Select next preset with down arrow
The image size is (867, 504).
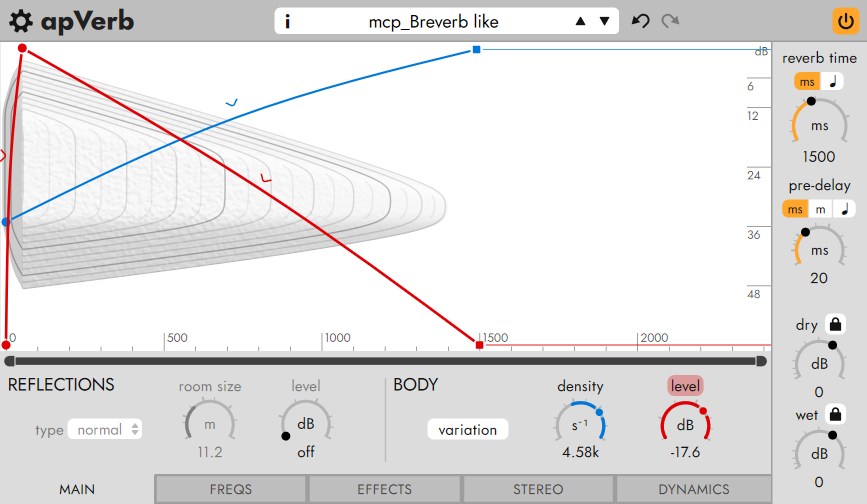[604, 21]
